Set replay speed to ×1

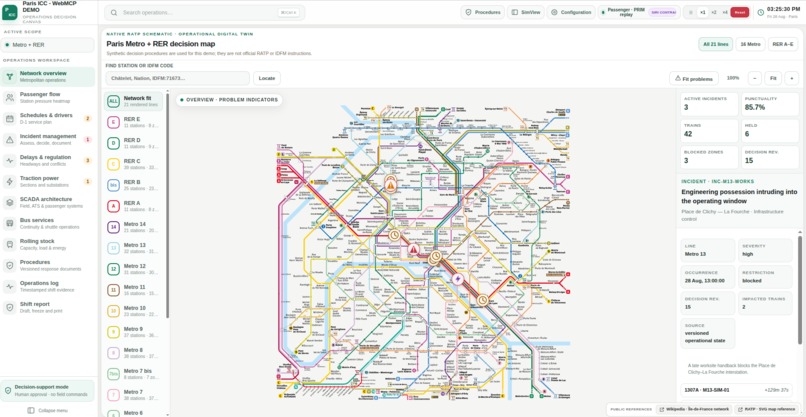point(703,12)
